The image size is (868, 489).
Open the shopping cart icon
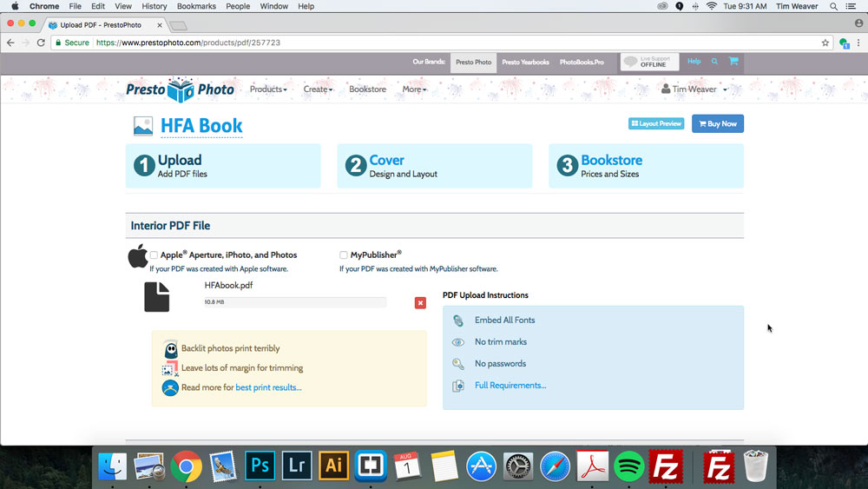733,62
